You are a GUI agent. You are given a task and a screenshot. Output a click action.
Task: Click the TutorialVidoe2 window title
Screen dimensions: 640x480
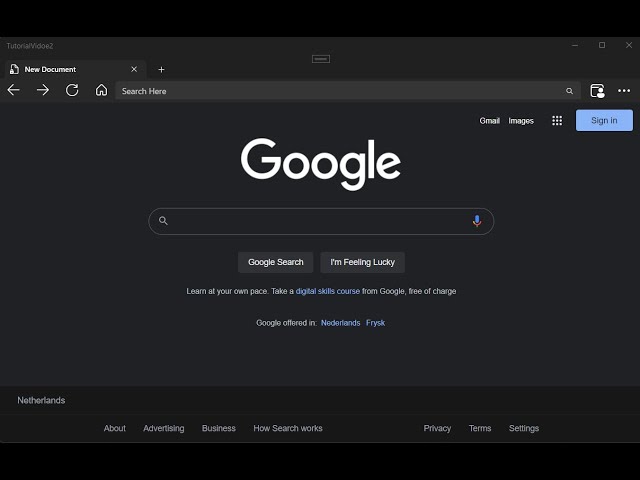click(30, 46)
